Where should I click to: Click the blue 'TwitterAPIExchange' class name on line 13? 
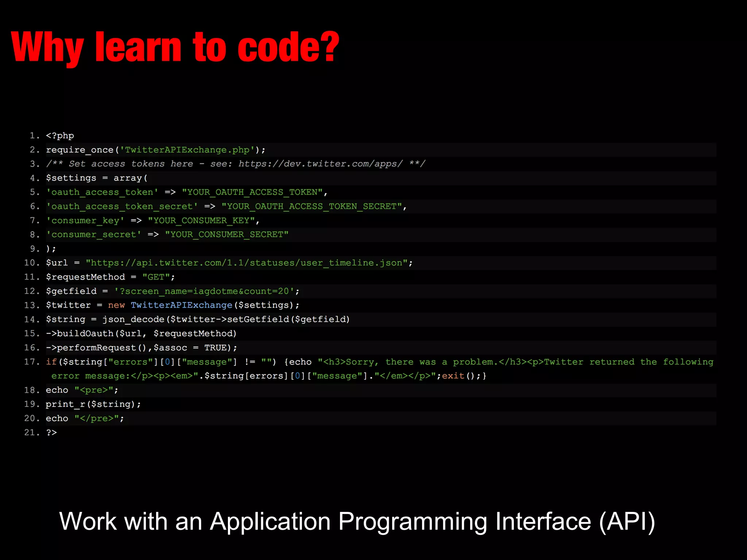[x=181, y=305]
